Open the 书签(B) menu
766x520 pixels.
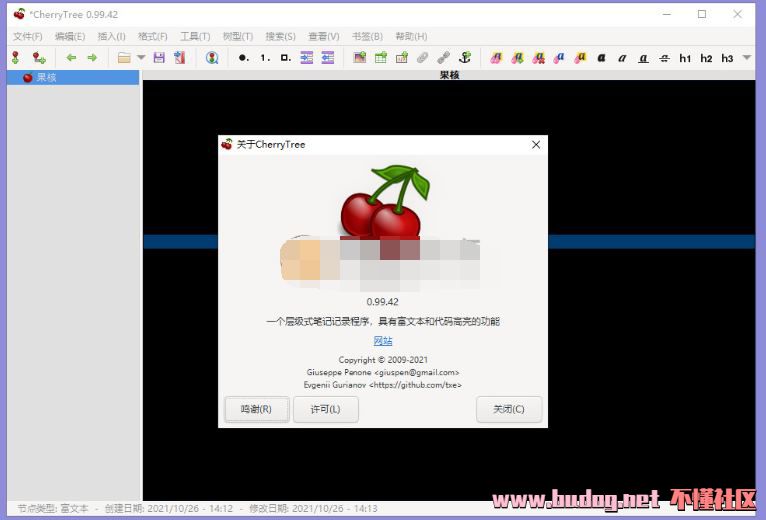tap(367, 37)
